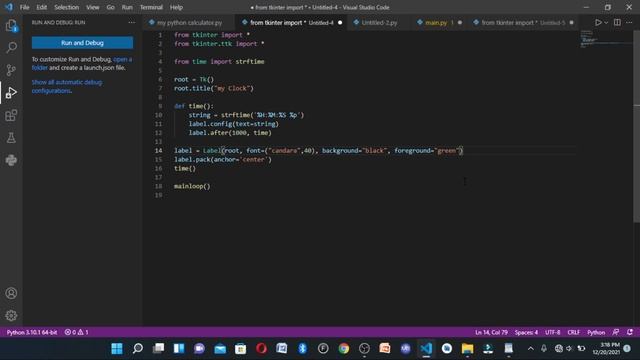Change indentation via Spaces: 4

pos(526,332)
